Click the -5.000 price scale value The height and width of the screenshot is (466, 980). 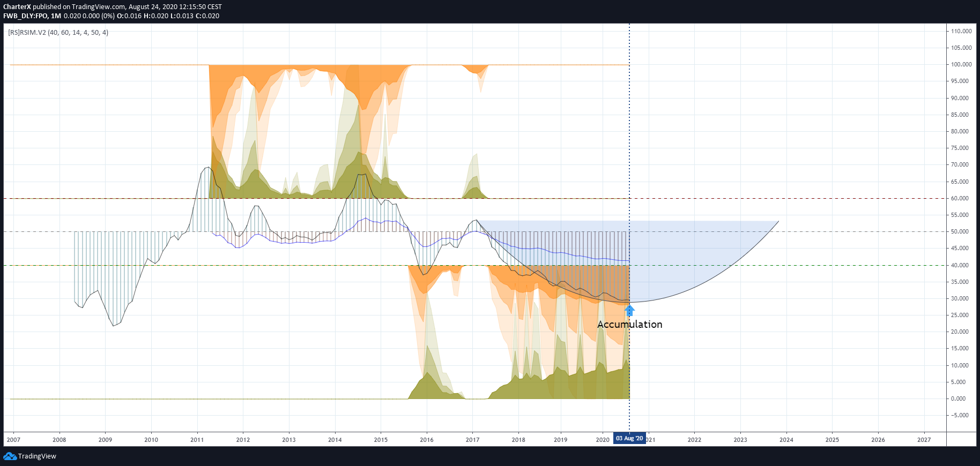(x=960, y=415)
